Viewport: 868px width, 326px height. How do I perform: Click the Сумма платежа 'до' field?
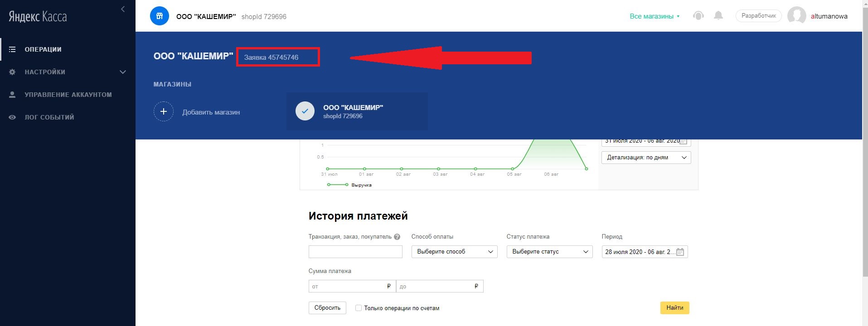[x=440, y=286]
